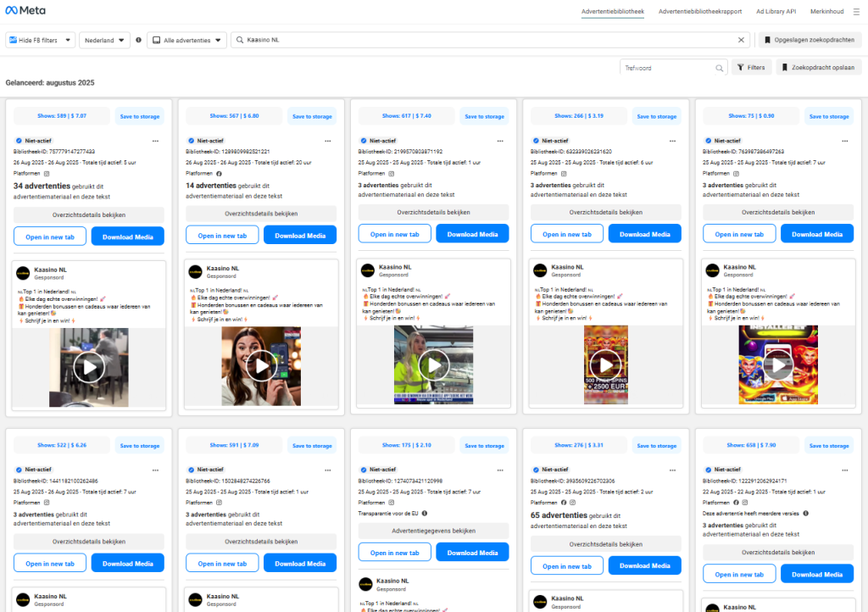Open options menu for ad 632339026231620

672,141
